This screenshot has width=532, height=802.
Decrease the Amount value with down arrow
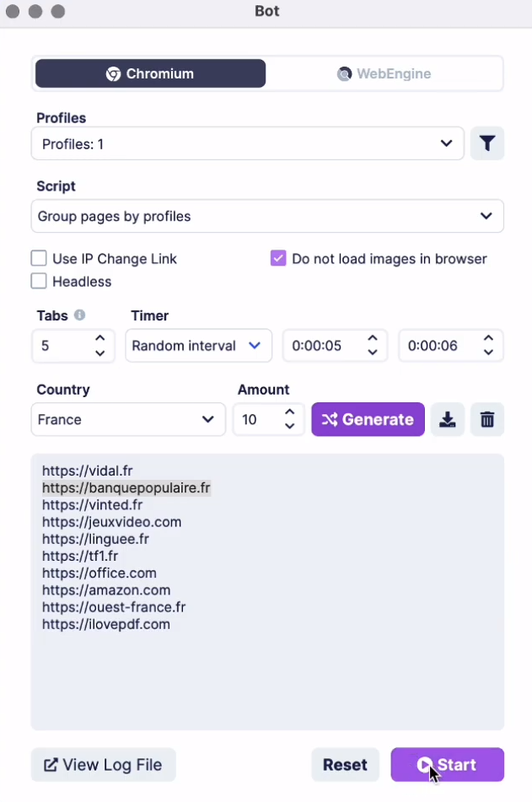(289, 426)
